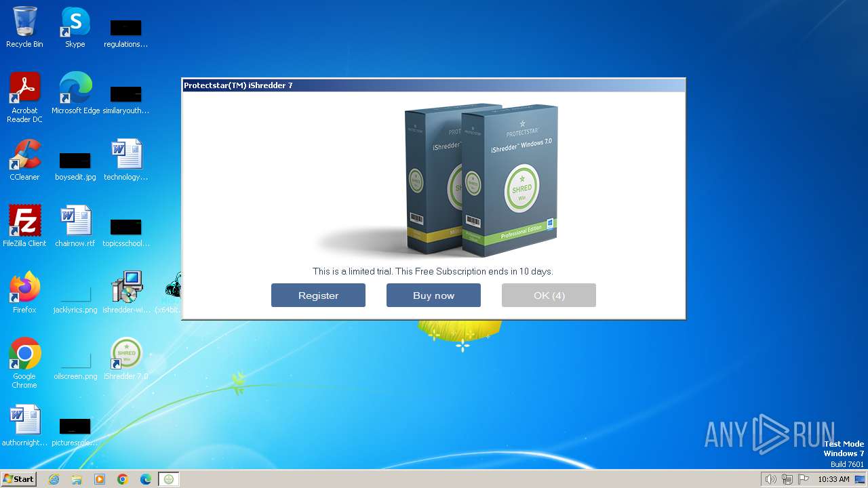Select the iShredder 7.0 desktop shortcut
Screen dimensions: 868x488
pyautogui.click(x=126, y=359)
